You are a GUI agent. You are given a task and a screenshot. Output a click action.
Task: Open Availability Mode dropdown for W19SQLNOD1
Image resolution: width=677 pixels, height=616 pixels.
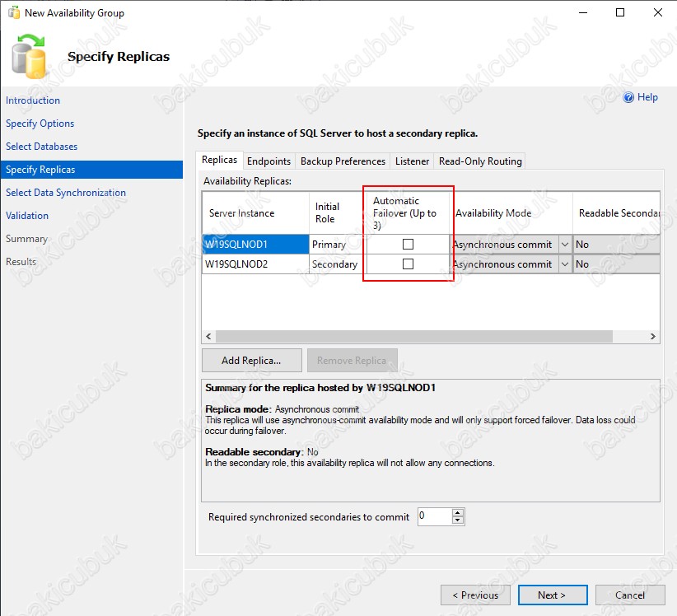[564, 245]
